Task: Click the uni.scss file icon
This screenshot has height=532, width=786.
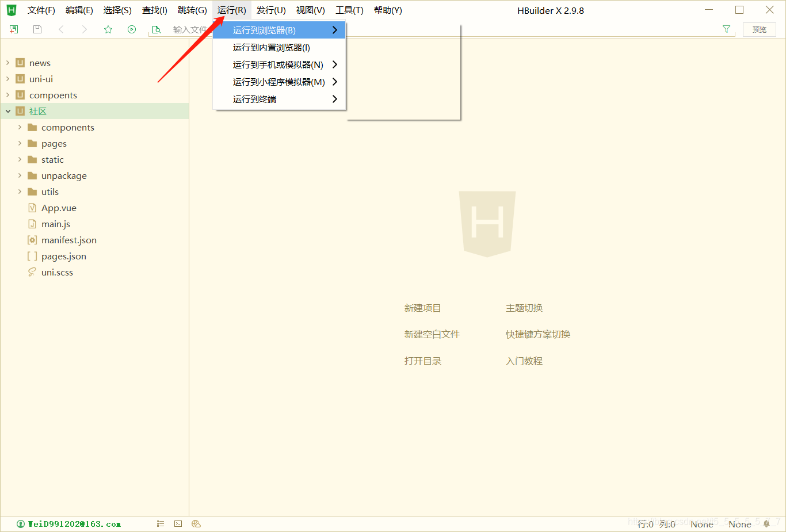Action: click(x=32, y=272)
